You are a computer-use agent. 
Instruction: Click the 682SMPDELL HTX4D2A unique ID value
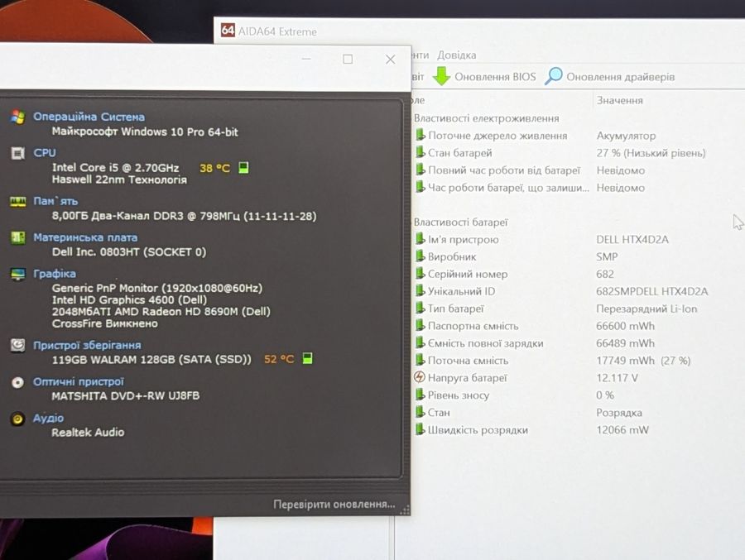652,291
